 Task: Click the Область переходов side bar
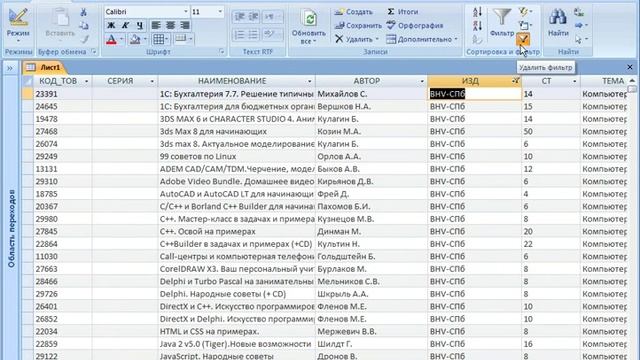pos(11,229)
